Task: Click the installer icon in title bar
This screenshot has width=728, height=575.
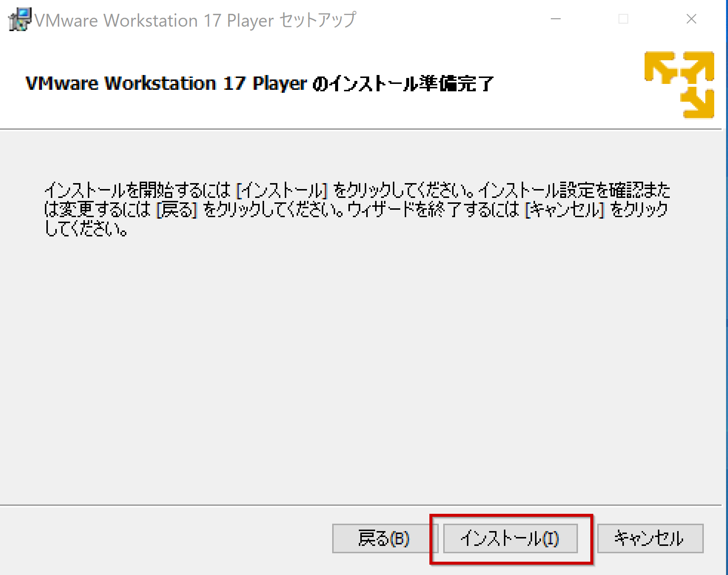Action: pos(20,20)
